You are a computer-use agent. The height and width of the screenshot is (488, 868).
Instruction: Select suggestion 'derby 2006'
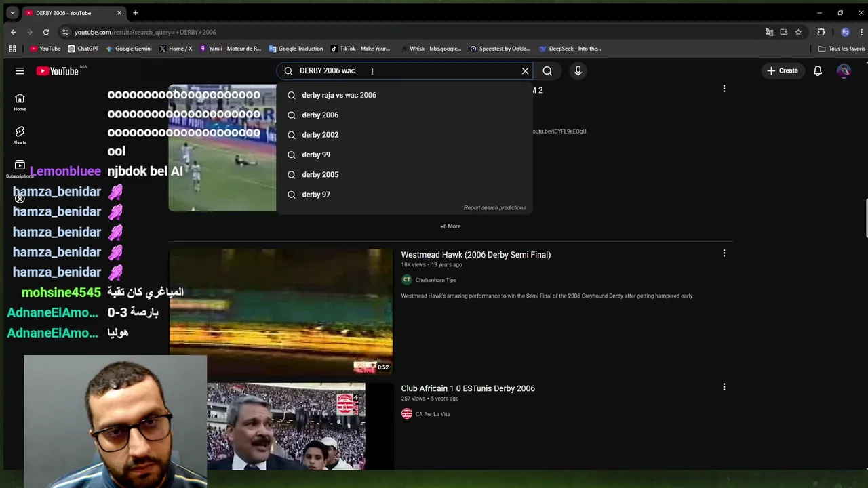[x=405, y=115]
